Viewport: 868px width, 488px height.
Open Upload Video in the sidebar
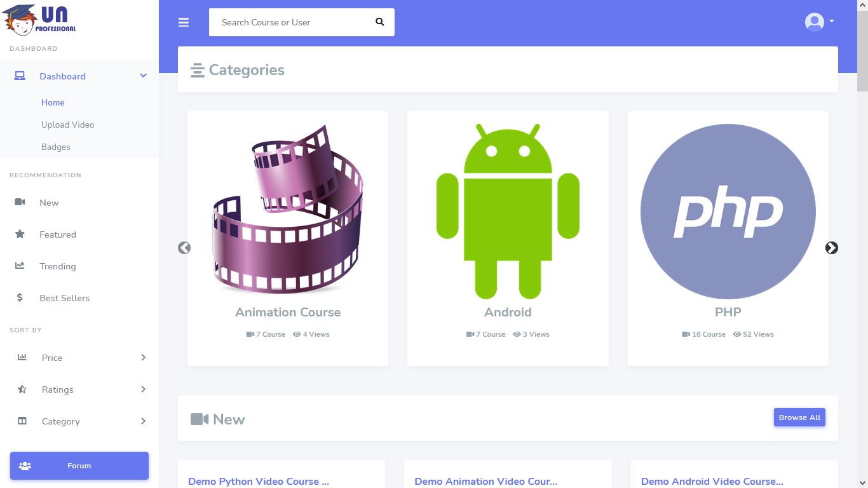[x=67, y=125]
